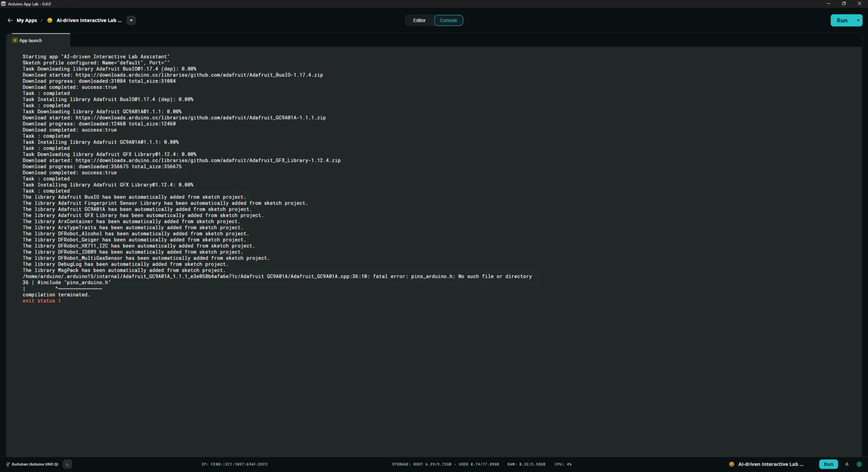Click the STORAGE usage readout
The width and height of the screenshot is (868, 472).
tap(445, 464)
